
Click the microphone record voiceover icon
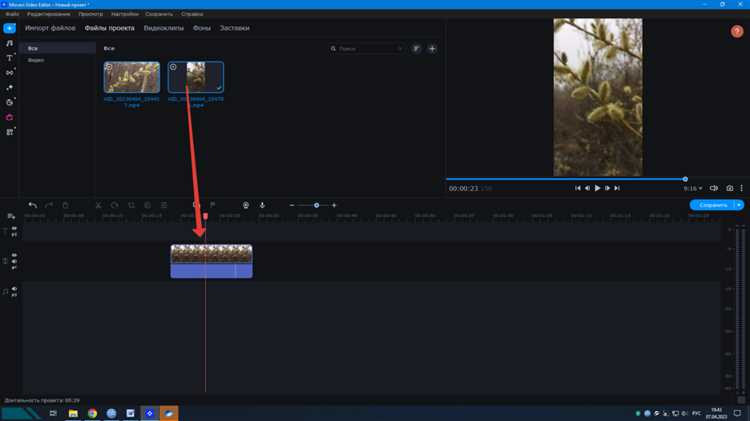[x=262, y=205]
